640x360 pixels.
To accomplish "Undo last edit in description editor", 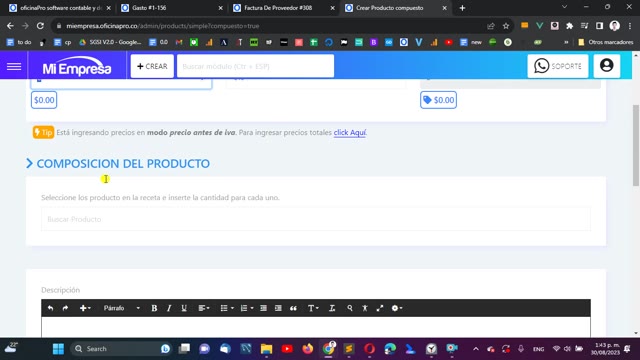I will pos(50,308).
